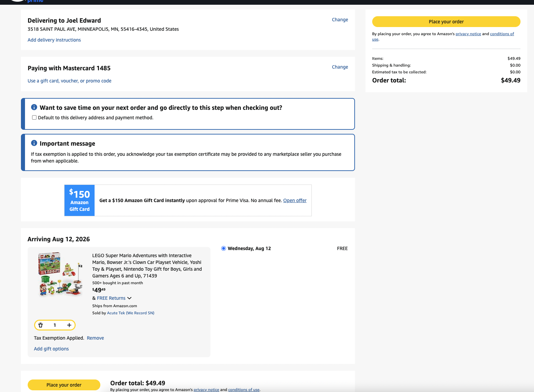Screen dimensions: 534x392
Task: Change the Mastercard payment method
Action: tap(340, 67)
